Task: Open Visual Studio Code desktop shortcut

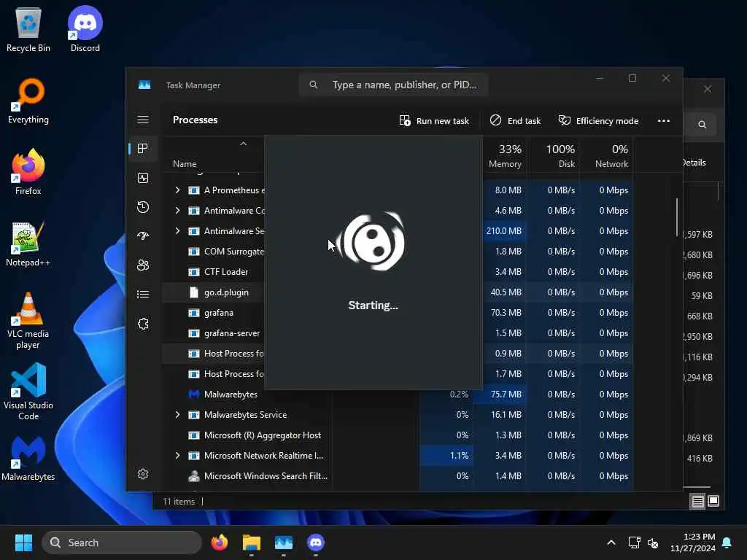Action: click(x=28, y=392)
